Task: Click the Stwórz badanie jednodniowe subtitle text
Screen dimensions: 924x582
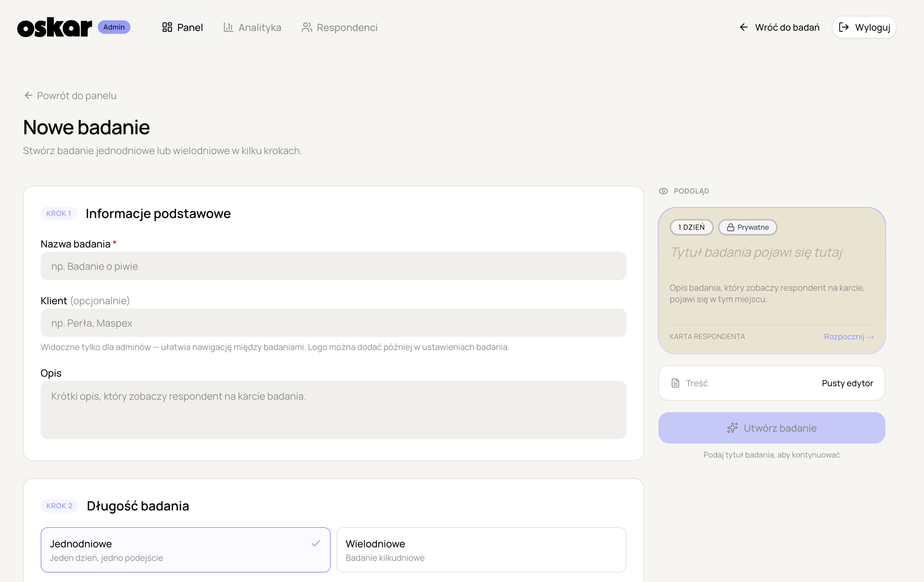Action: [163, 150]
